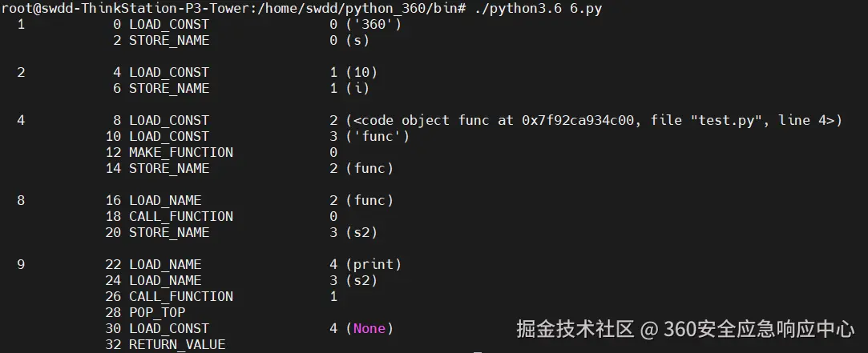Click the pink None constant
The width and height of the screenshot is (868, 353).
[369, 329]
